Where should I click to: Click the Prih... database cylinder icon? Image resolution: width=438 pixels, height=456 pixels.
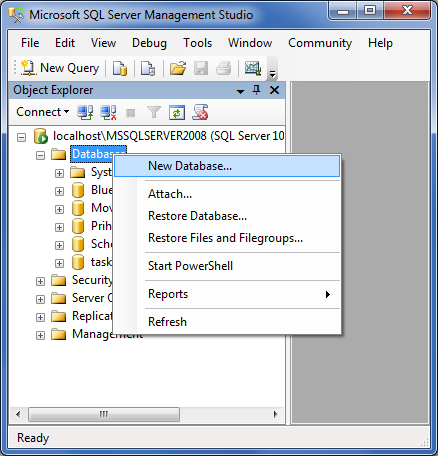tap(78, 226)
